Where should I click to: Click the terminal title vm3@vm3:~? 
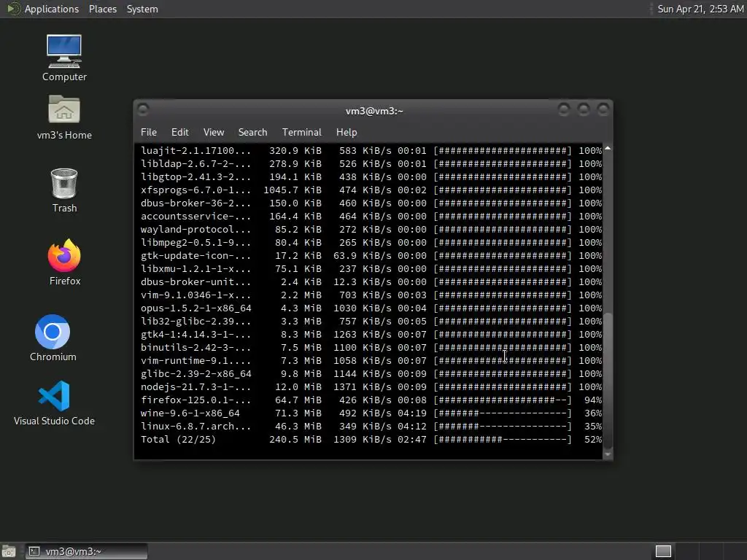click(x=374, y=111)
